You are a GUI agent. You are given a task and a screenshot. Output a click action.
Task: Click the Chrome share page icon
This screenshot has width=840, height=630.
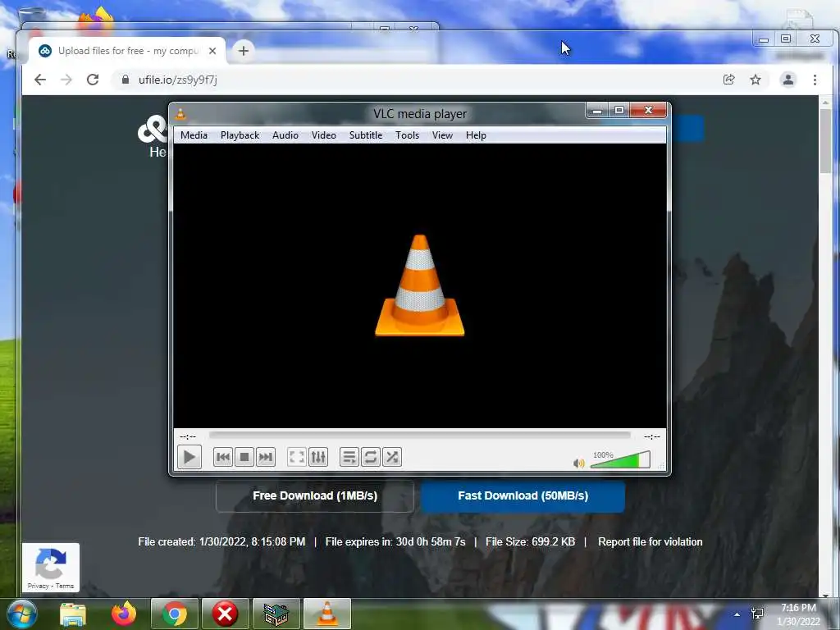point(728,80)
